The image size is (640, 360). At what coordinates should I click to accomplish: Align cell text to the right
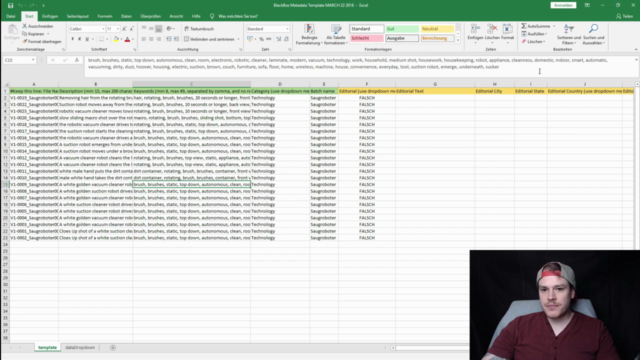pyautogui.click(x=159, y=39)
